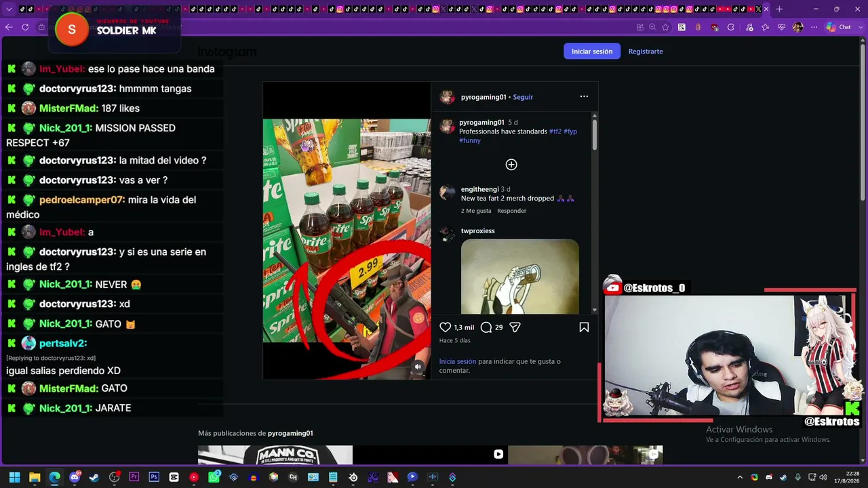Open the favorites list icon in toolbar
This screenshot has width=868, height=488.
tap(766, 27)
